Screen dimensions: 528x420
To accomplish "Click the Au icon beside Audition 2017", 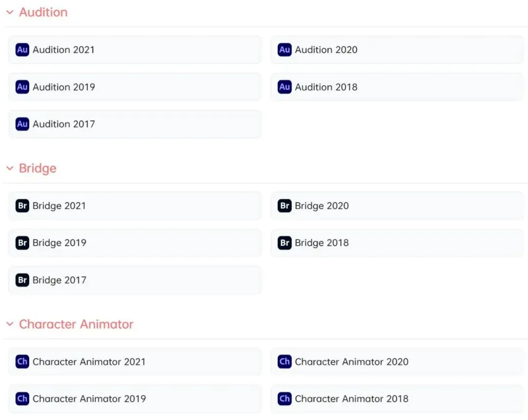I will [22, 124].
